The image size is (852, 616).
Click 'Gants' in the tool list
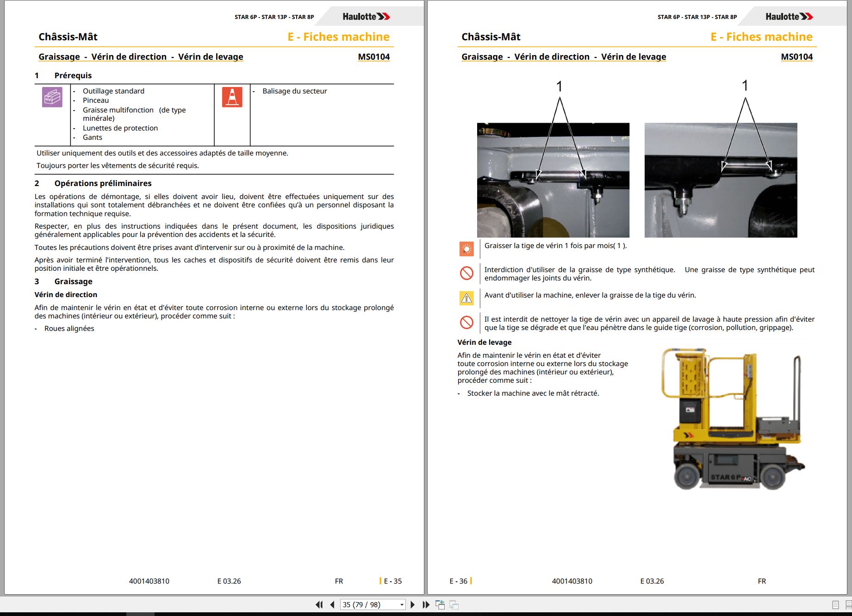click(93, 137)
